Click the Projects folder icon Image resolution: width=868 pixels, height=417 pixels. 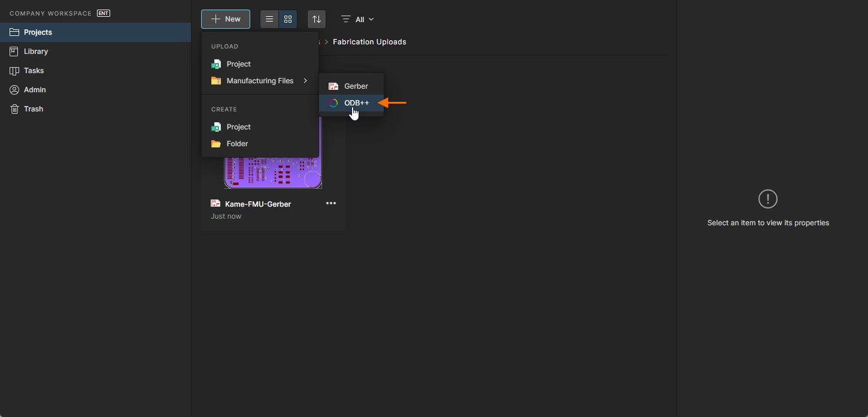point(14,32)
